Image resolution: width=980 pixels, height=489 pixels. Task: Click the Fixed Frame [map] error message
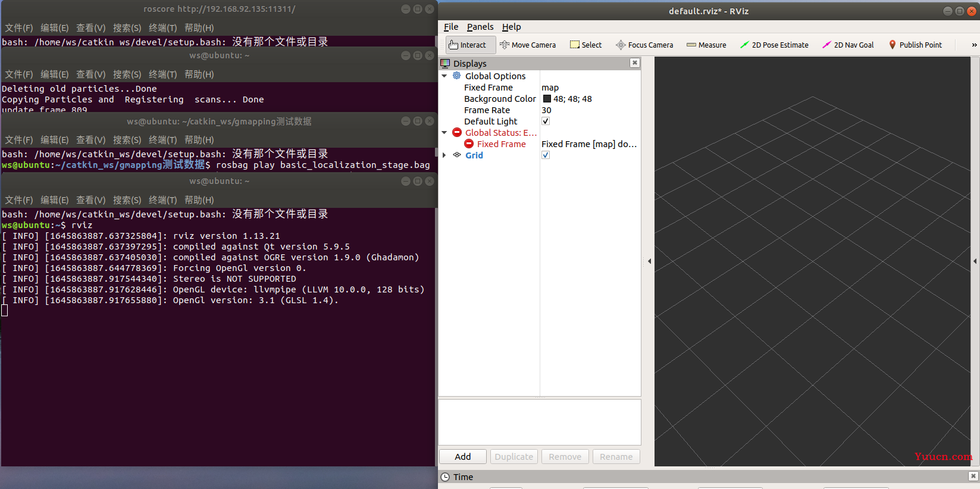pyautogui.click(x=589, y=144)
